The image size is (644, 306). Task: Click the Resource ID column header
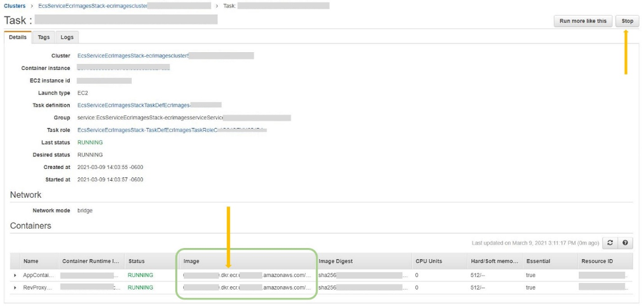tap(597, 261)
